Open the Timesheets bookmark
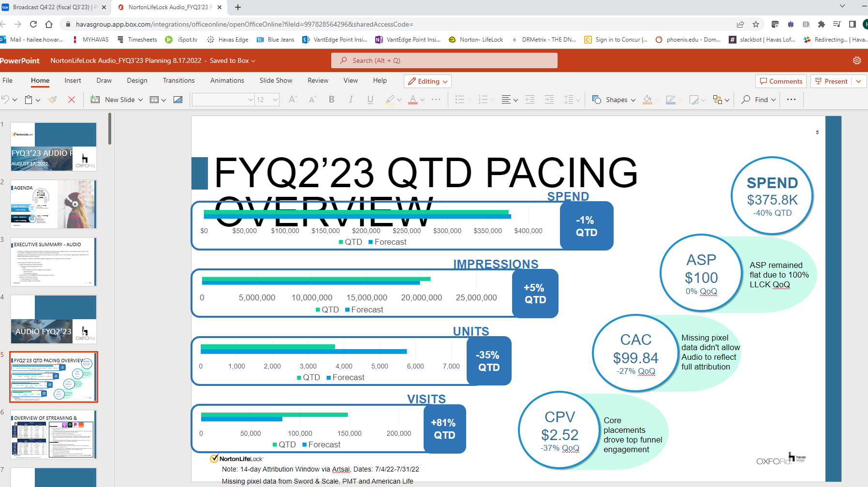 pyautogui.click(x=137, y=40)
